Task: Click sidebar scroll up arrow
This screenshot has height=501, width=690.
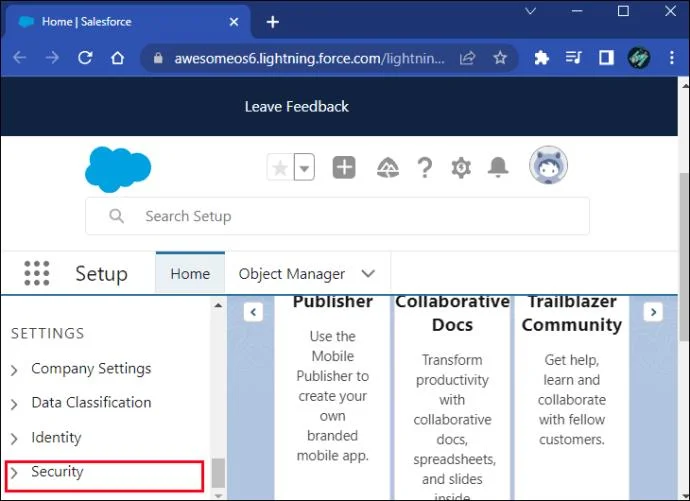Action: tap(218, 305)
